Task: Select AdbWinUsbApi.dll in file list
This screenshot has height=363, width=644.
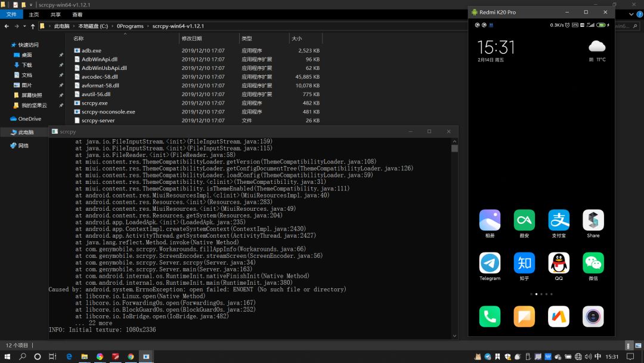Action: coord(104,68)
